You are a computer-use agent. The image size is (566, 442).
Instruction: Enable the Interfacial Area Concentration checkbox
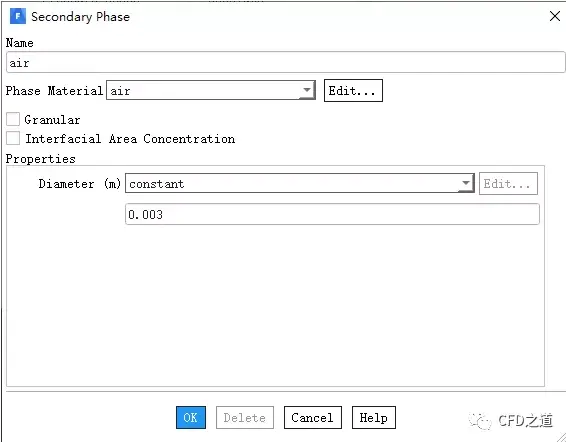click(x=13, y=138)
